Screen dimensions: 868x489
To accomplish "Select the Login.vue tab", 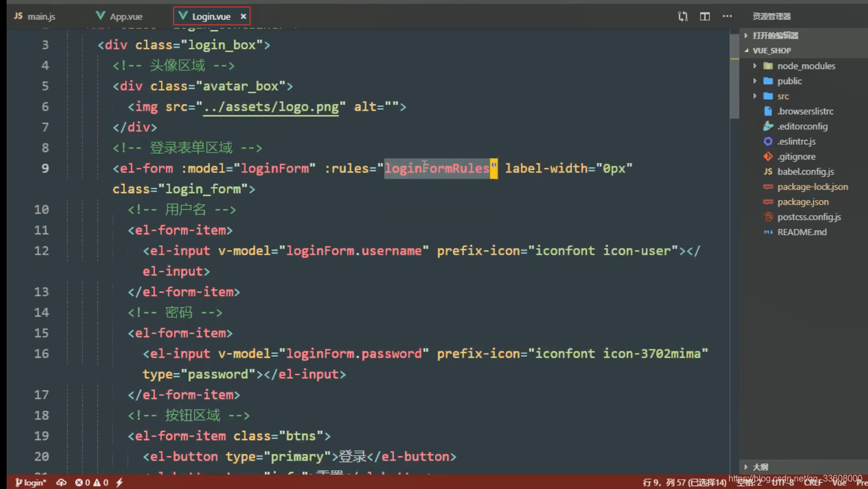I will coord(212,16).
